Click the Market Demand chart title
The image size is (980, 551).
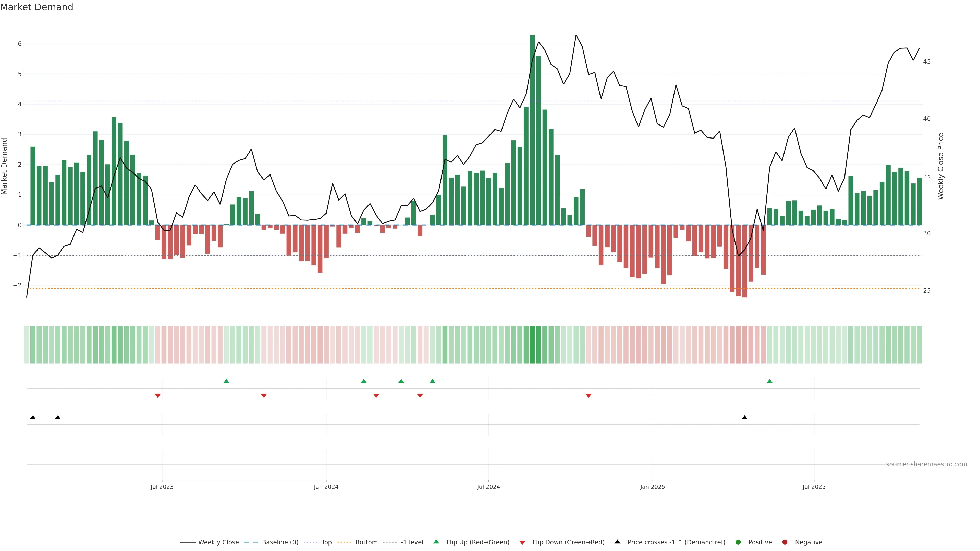[x=36, y=7]
